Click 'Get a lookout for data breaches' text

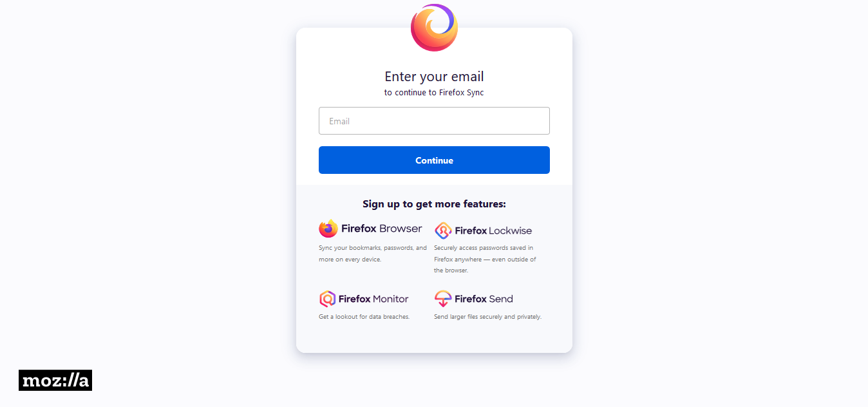(x=364, y=317)
